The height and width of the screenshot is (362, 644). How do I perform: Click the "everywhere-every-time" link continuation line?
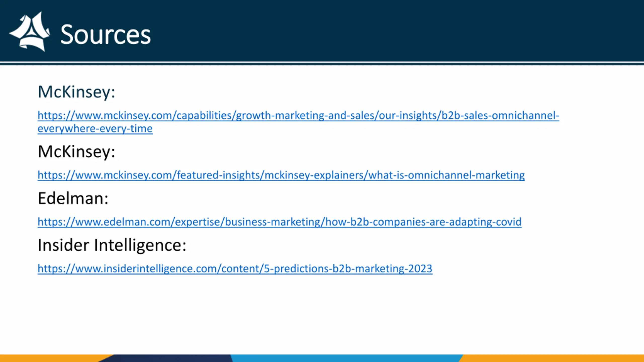pos(95,128)
